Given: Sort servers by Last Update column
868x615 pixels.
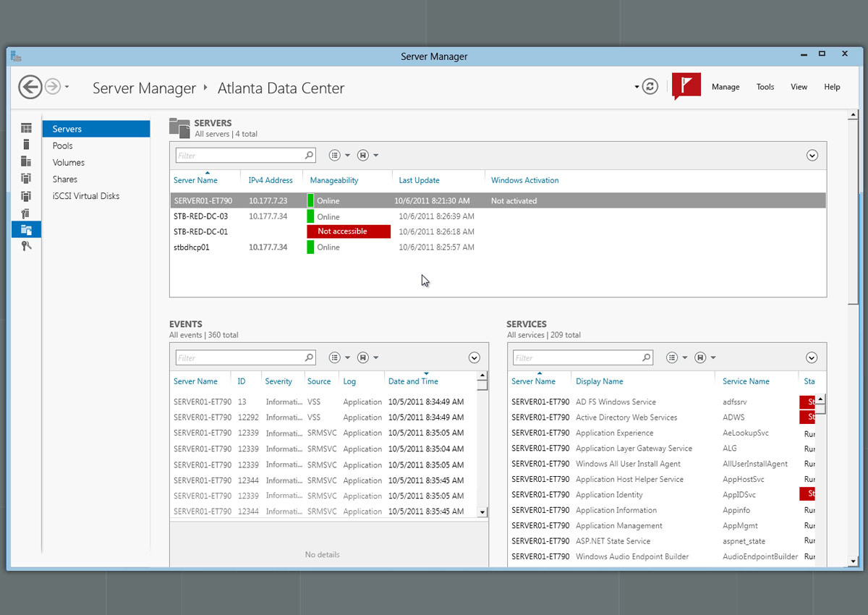Looking at the screenshot, I should pos(419,180).
